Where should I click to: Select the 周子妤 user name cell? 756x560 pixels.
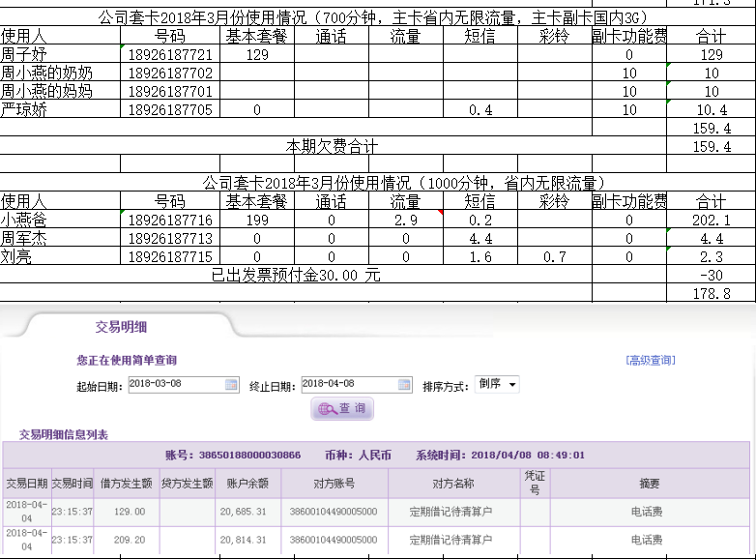[60, 55]
